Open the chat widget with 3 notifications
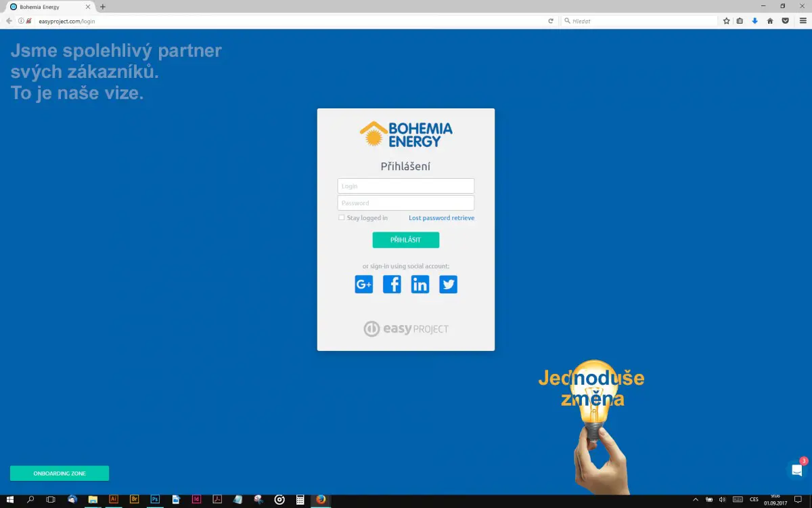Viewport: 812px width, 508px height. [x=797, y=470]
